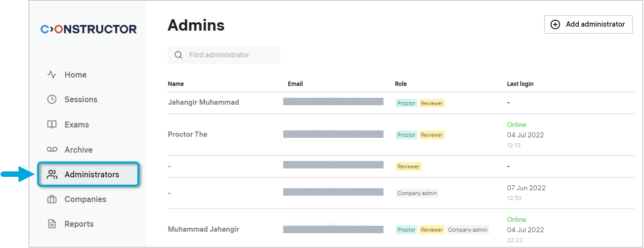Screen dimensions: 644x248
Task: Go to the Companies section
Action: click(x=85, y=200)
